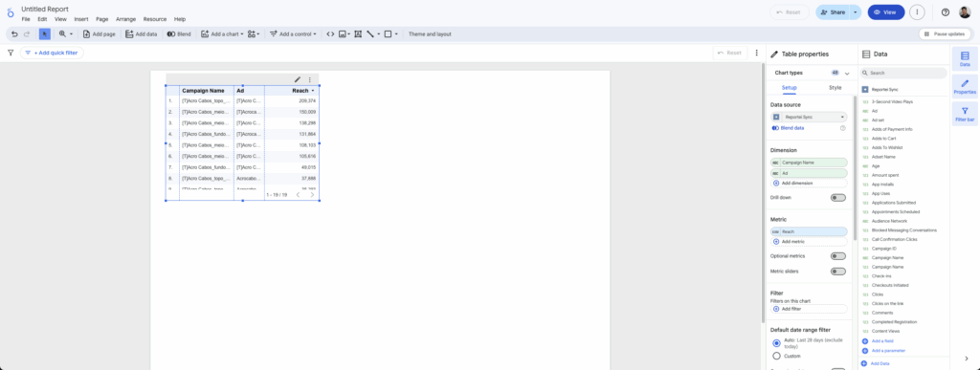This screenshot has height=370, width=980.
Task: Enable the Metric sliders toggle
Action: click(x=837, y=272)
